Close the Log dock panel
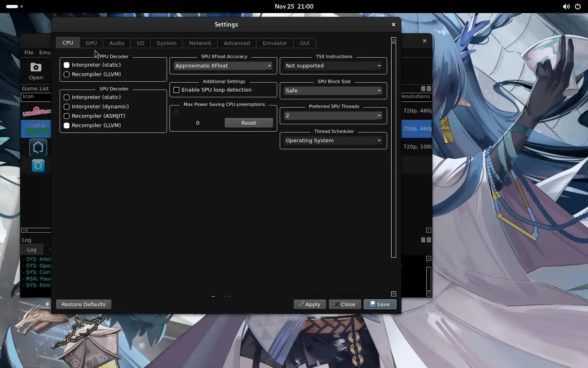588x368 pixels. coord(429,240)
